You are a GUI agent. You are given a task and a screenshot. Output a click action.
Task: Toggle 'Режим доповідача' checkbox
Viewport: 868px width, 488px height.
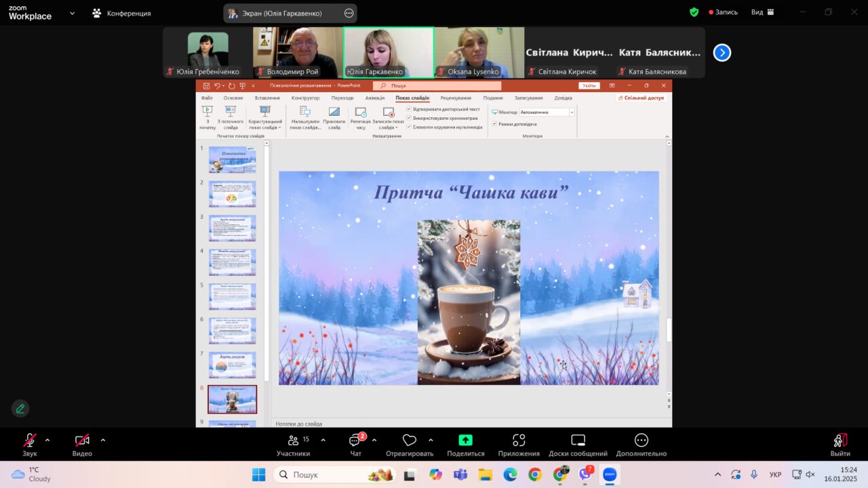(494, 123)
